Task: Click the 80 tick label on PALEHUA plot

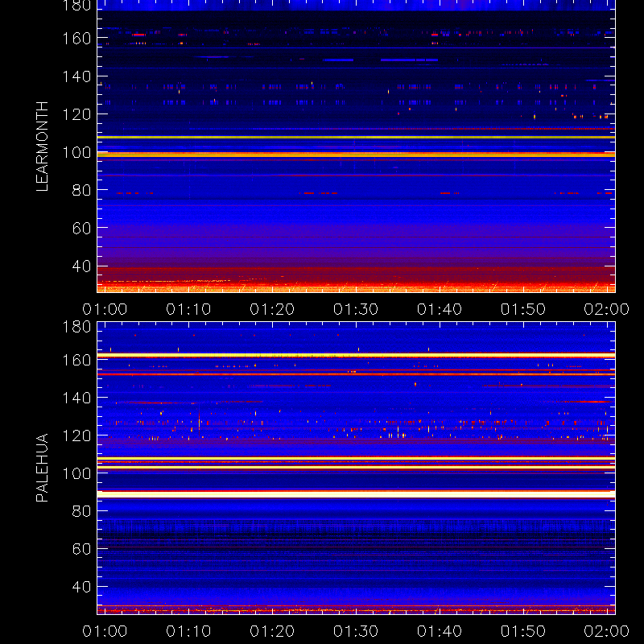Action: pyautogui.click(x=81, y=511)
